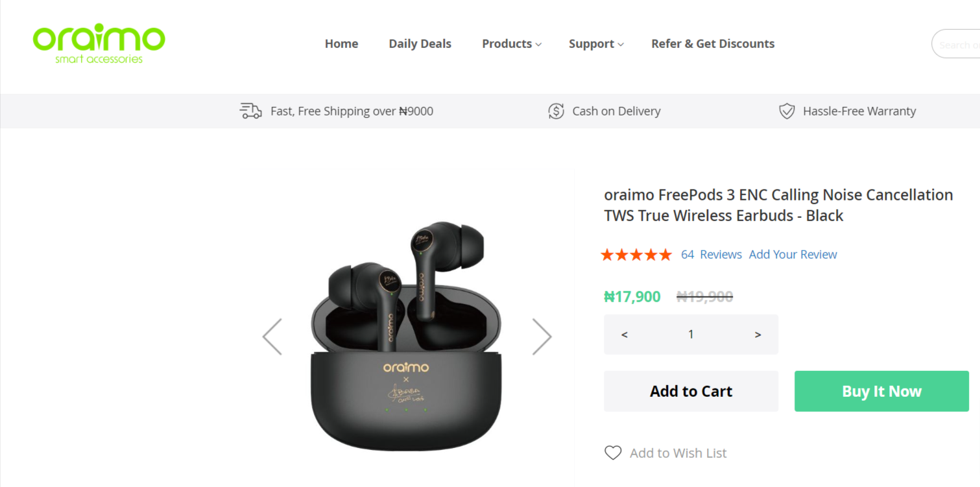Click the Hassle-Free Warranty shield icon

point(786,111)
